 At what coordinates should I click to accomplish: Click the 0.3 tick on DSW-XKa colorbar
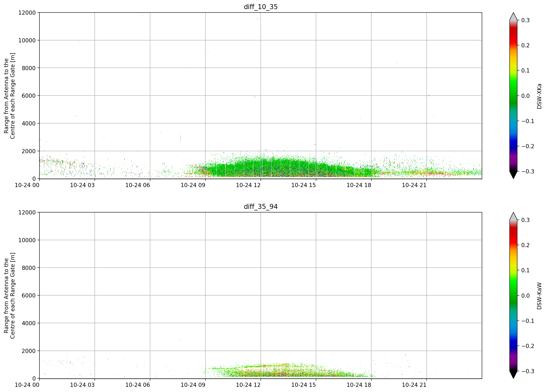526,20
